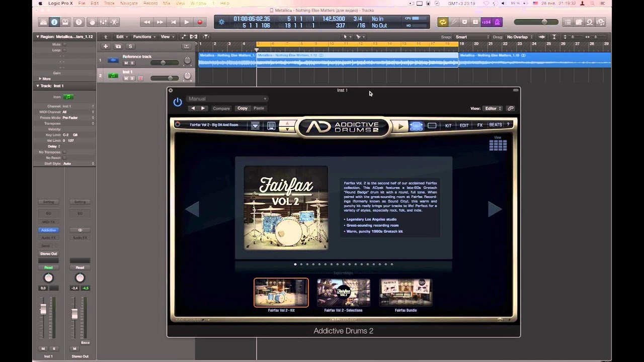
Task: Open the Edit menu in Tracks area
Action: click(x=121, y=37)
